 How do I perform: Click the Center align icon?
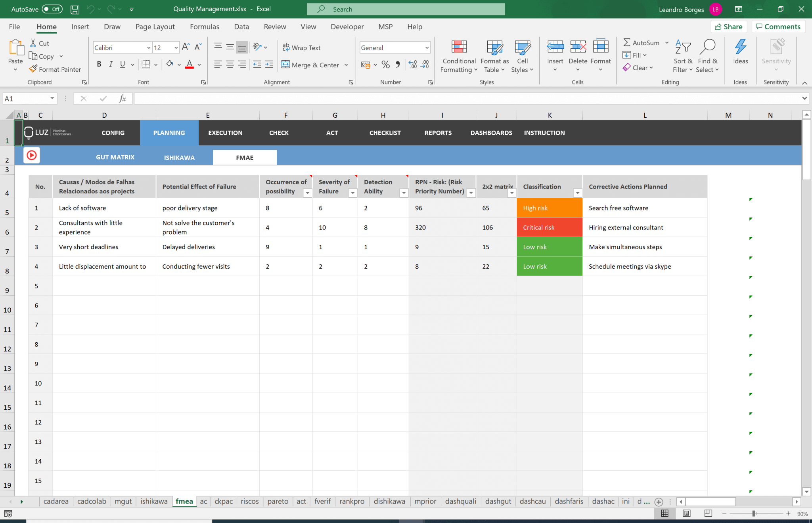click(230, 64)
